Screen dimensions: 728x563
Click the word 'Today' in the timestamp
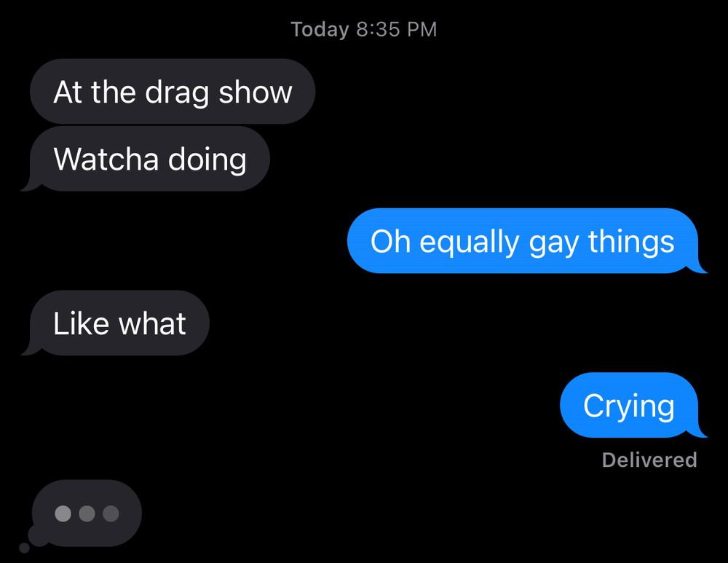pyautogui.click(x=320, y=30)
